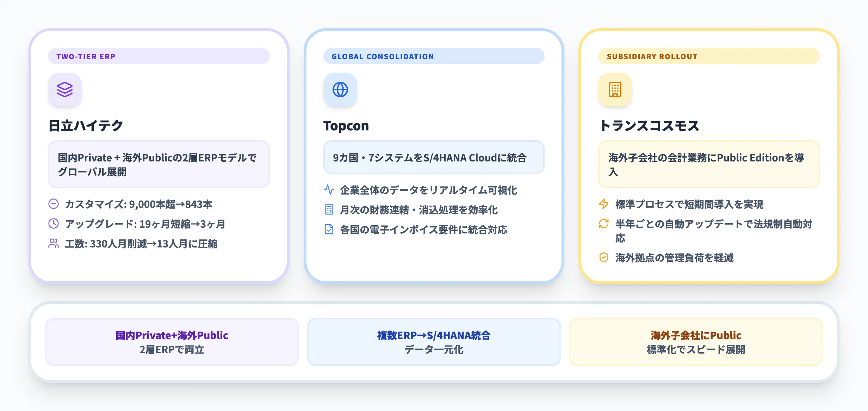Open the Topcon company heading
This screenshot has height=411, width=868.
coord(346,126)
